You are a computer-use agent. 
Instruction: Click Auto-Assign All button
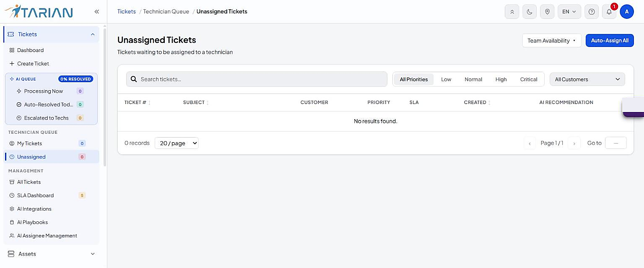pos(610,41)
